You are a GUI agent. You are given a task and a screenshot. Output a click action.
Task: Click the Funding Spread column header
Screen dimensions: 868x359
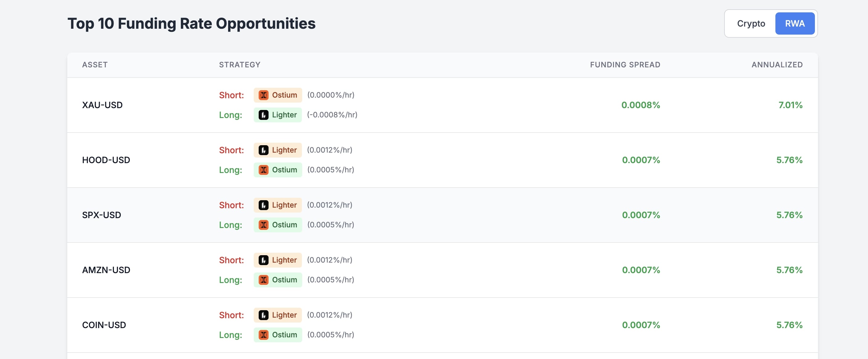[625, 65]
